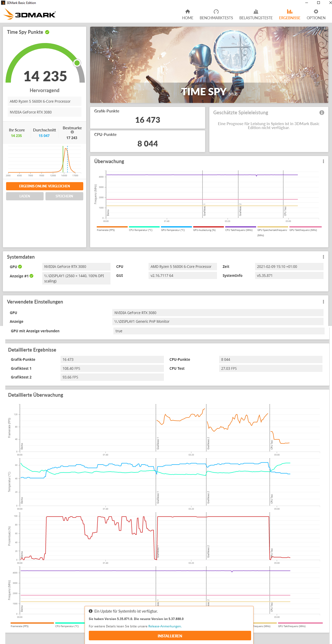This screenshot has height=644, width=332.
Task: Click the red GPU-Auslastung line in detailed chart
Action: coord(211,517)
